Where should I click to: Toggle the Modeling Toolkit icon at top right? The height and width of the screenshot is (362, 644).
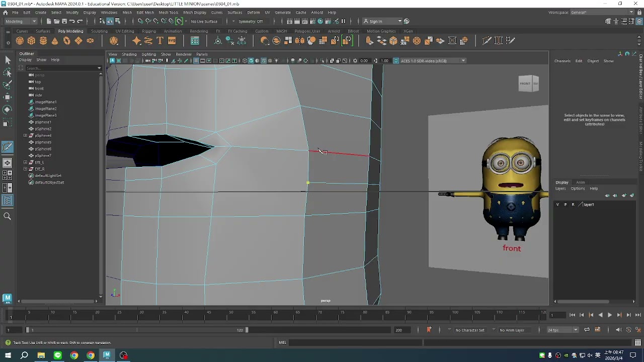608,21
